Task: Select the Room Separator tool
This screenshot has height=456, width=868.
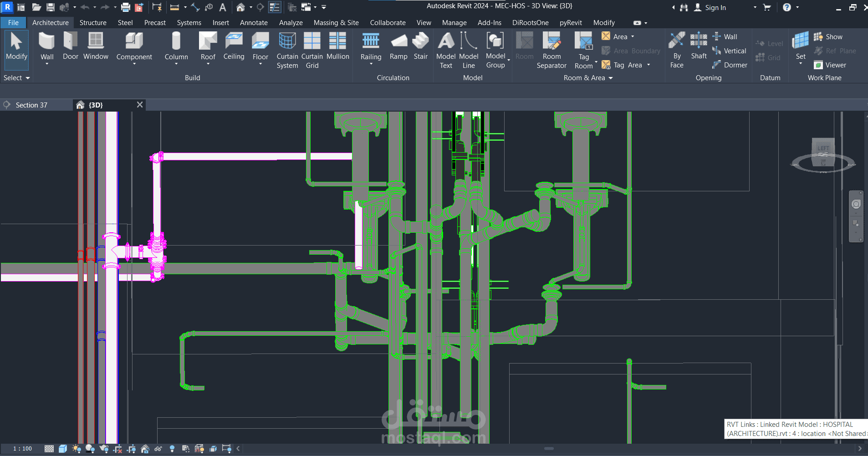Action: 551,50
